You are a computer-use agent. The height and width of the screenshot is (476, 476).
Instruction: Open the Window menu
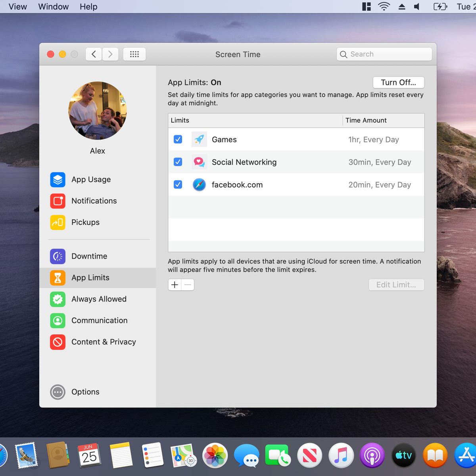tap(54, 7)
